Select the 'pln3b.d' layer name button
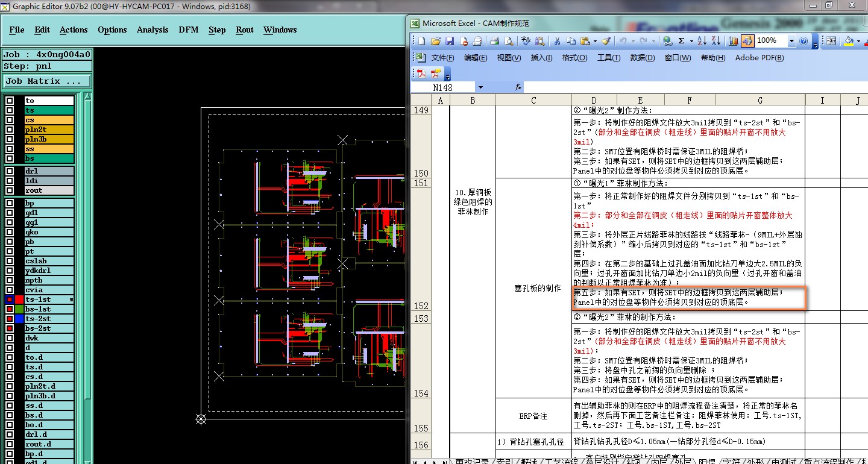The width and height of the screenshot is (868, 464). pyautogui.click(x=49, y=396)
